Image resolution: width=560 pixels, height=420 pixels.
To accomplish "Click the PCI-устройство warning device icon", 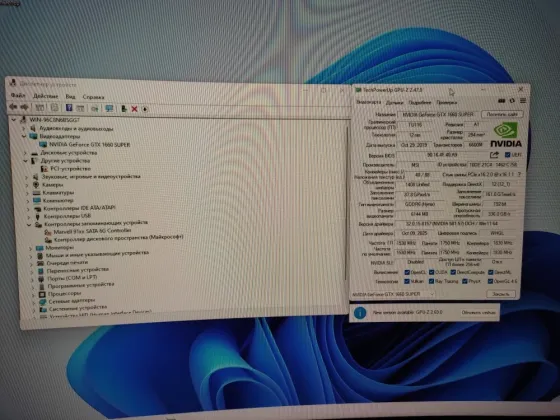I will (x=44, y=168).
